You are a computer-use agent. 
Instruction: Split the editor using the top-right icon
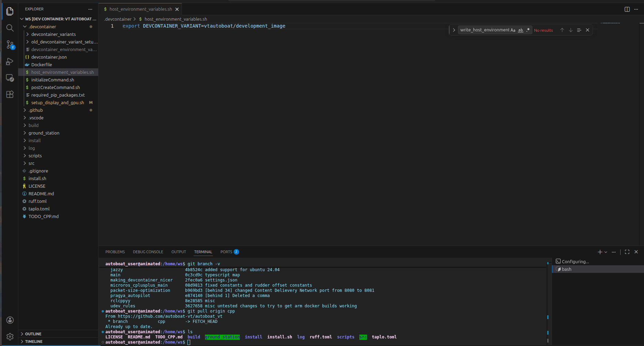[x=626, y=9]
